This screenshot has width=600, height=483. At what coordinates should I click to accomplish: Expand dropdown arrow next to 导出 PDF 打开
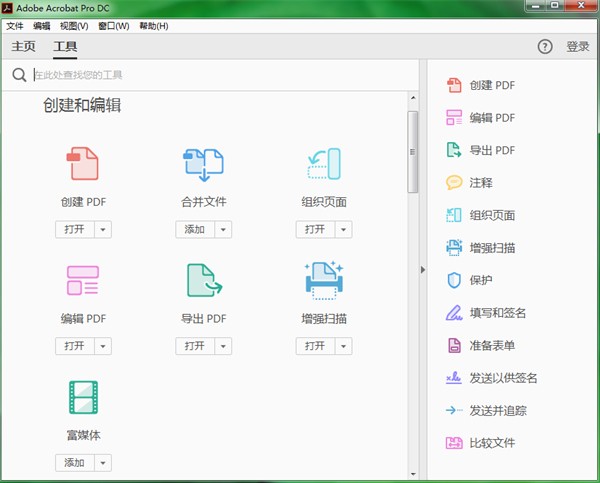(x=223, y=346)
